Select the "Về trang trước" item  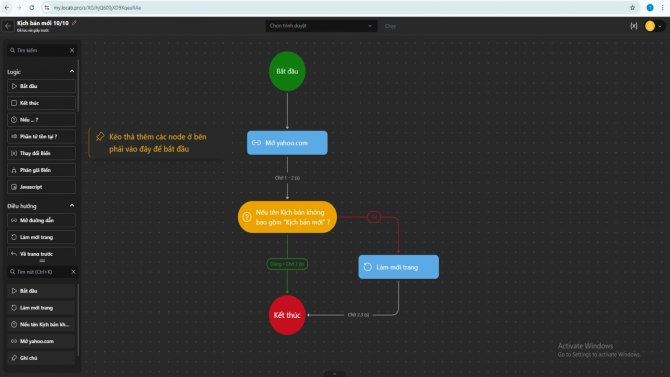click(x=41, y=253)
